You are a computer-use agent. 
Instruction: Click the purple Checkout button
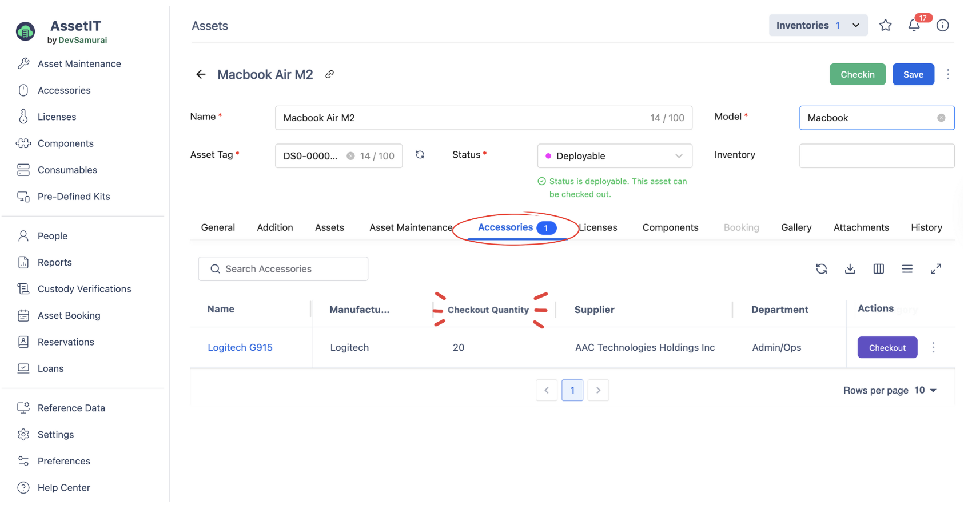tap(887, 347)
